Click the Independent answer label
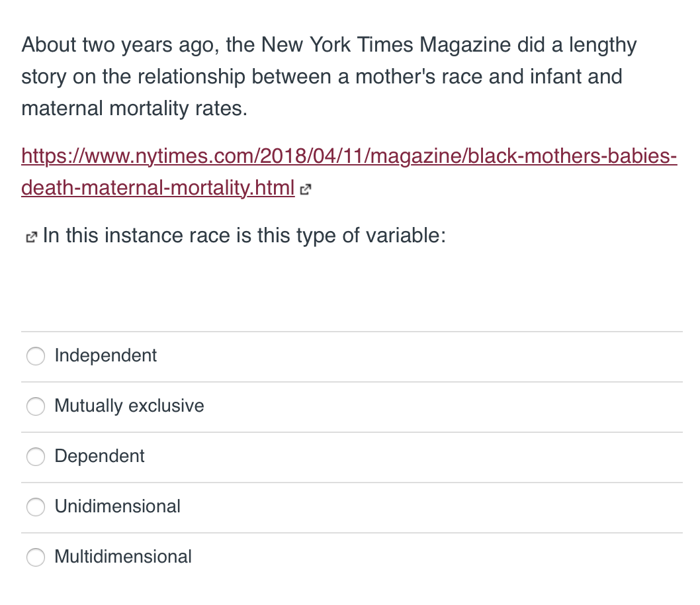The height and width of the screenshot is (605, 700). pos(106,355)
